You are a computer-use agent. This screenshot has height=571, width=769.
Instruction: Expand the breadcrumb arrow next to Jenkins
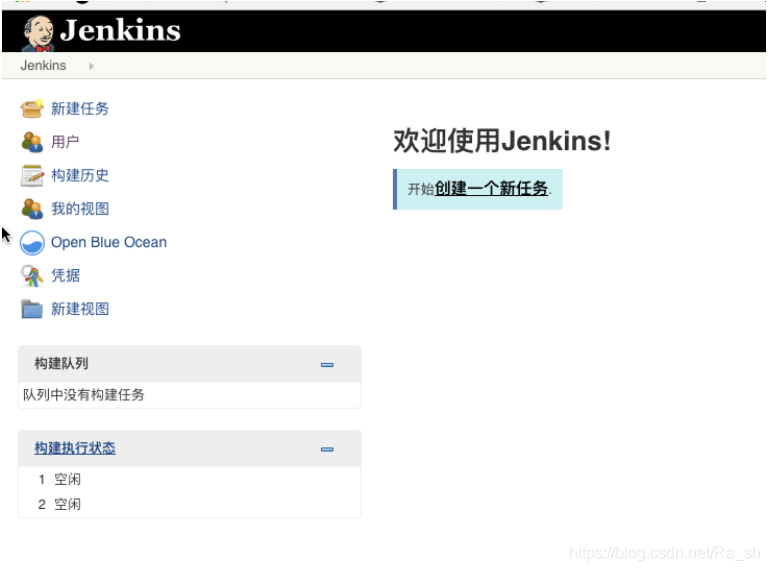(x=91, y=66)
